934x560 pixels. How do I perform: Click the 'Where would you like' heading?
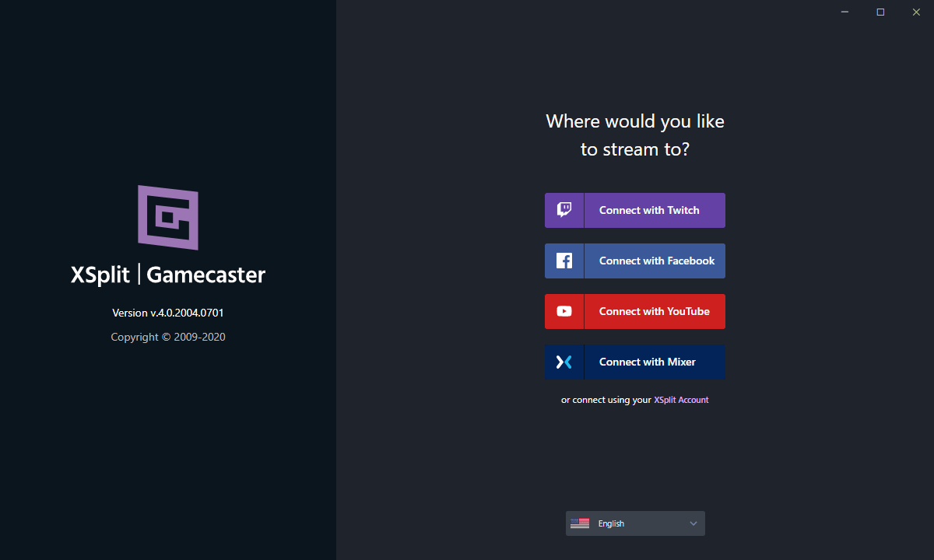pos(635,121)
